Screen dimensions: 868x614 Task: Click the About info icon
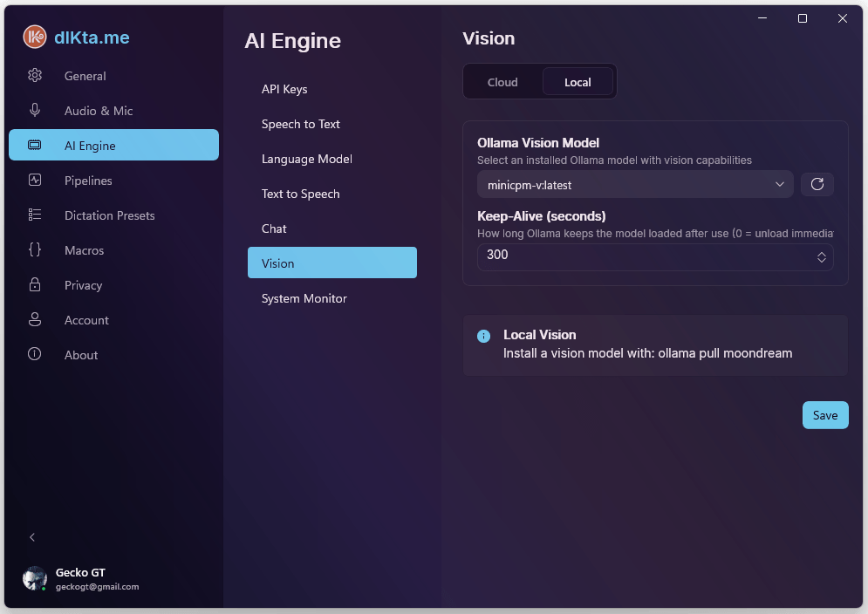pos(35,354)
